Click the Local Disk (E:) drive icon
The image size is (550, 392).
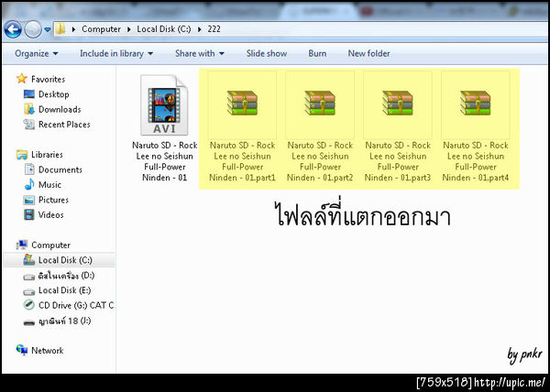tap(29, 291)
